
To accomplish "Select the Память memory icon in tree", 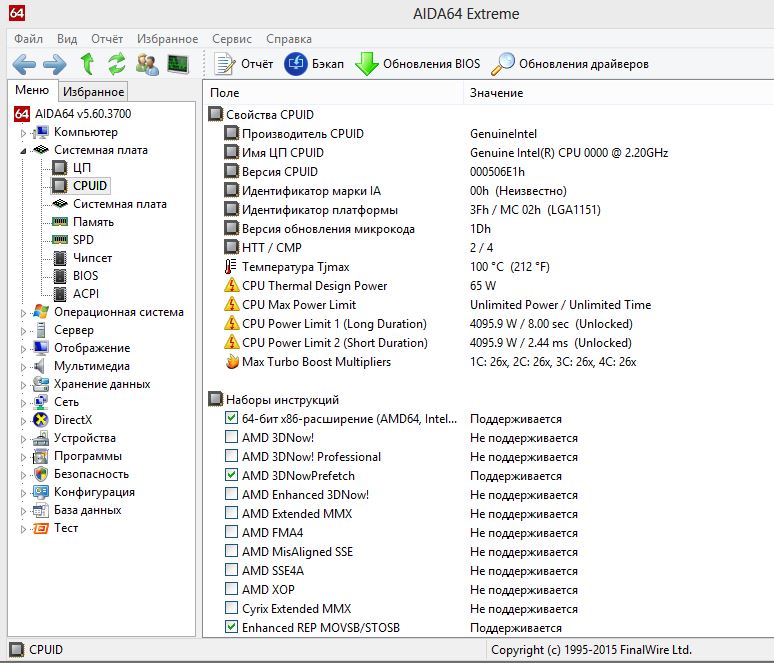I will coord(60,222).
